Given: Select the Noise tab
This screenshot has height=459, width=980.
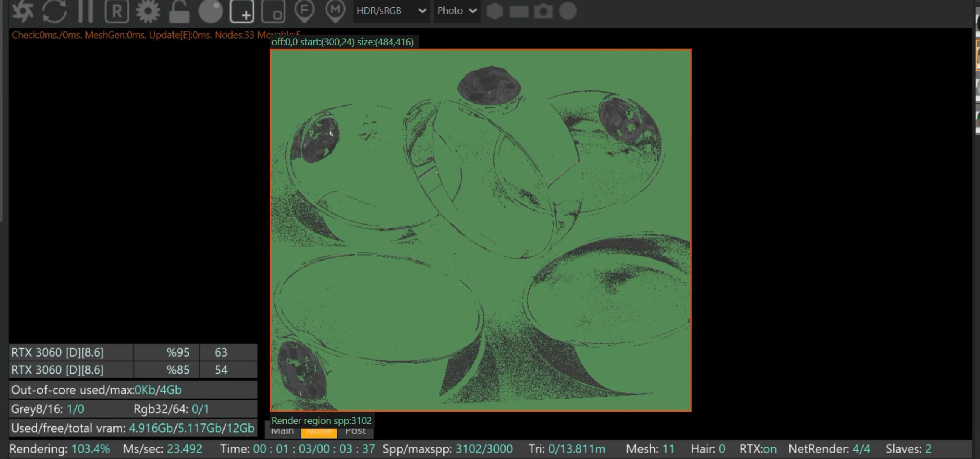Looking at the screenshot, I should (319, 433).
